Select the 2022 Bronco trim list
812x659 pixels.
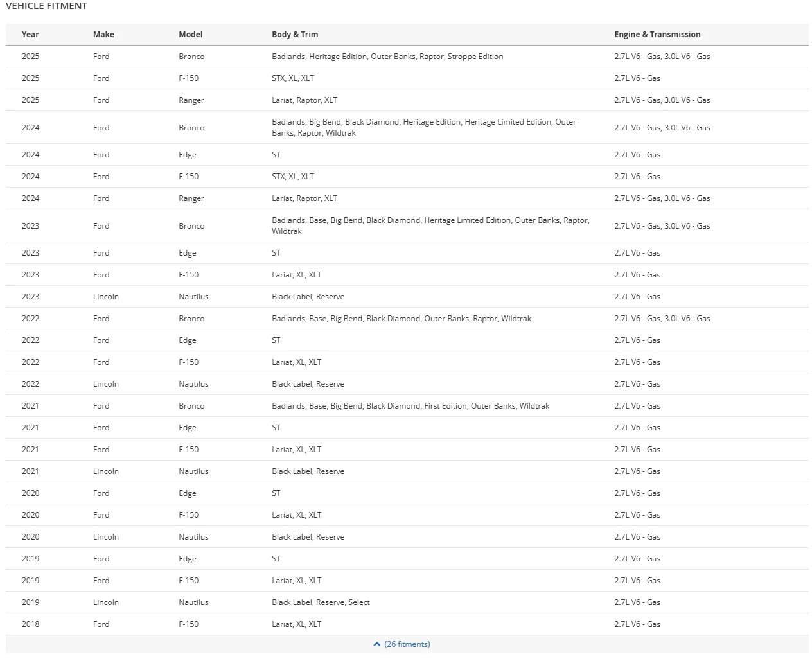click(402, 319)
